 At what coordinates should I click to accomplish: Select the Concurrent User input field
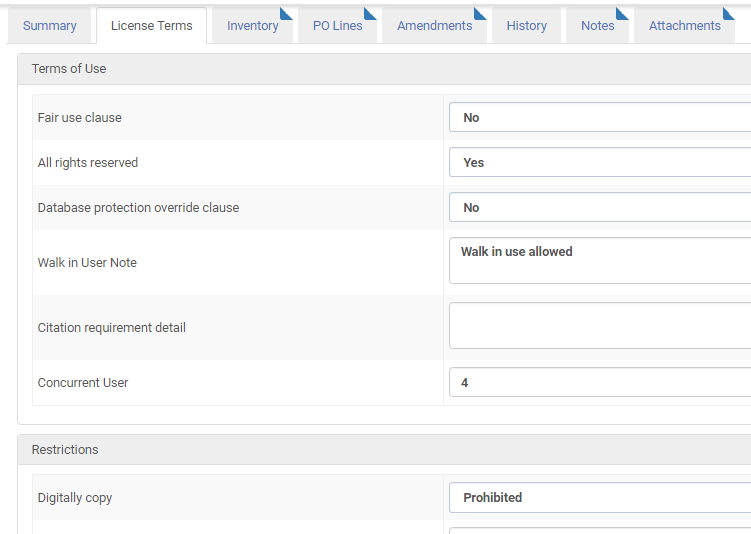coord(600,383)
